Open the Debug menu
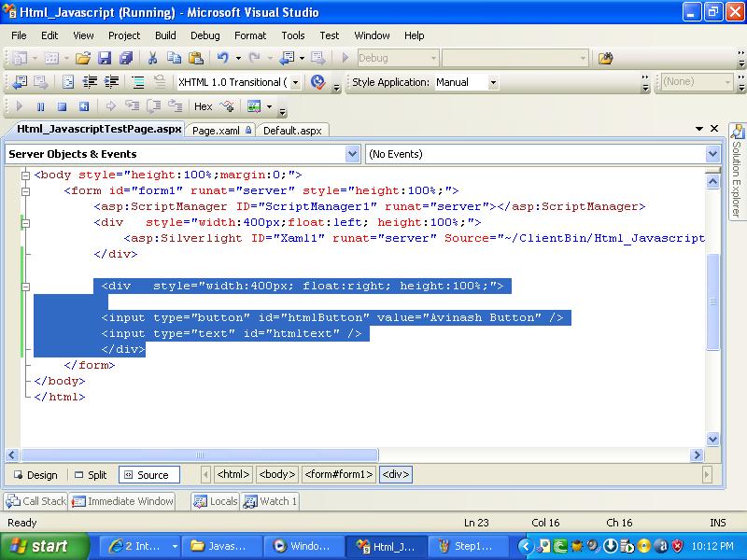 (205, 35)
